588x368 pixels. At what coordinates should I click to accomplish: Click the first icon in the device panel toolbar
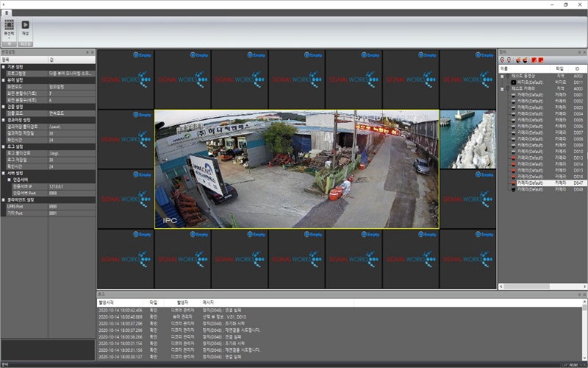click(502, 60)
